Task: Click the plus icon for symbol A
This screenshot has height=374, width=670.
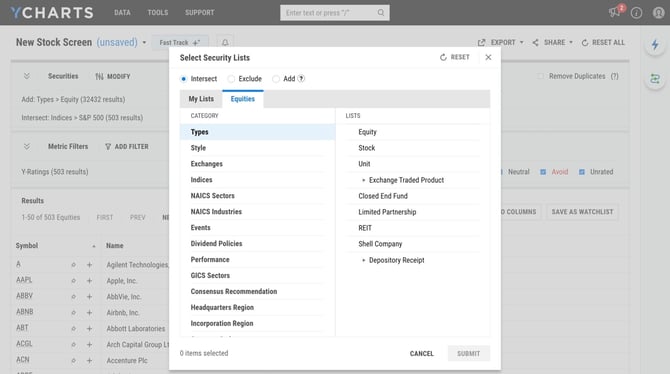Action: [89, 265]
